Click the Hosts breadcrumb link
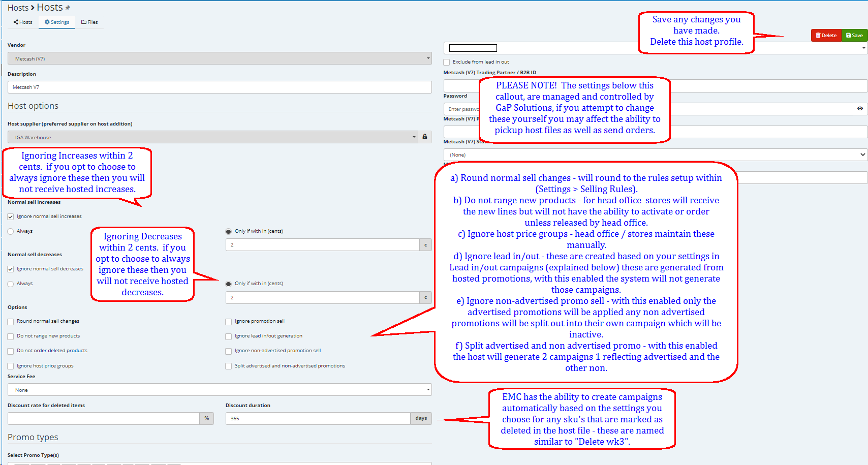Image resolution: width=868 pixels, height=465 pixels. pos(18,8)
